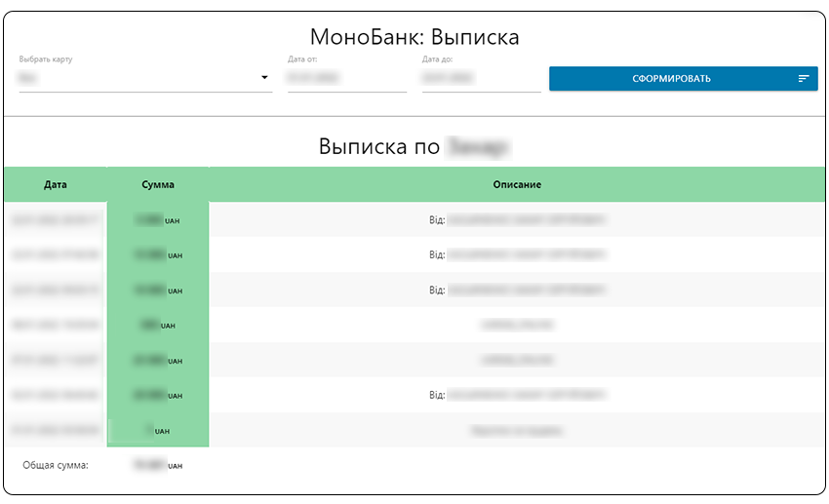The width and height of the screenshot is (829, 504).
Task: Click the Общая сумма label
Action: [x=56, y=465]
